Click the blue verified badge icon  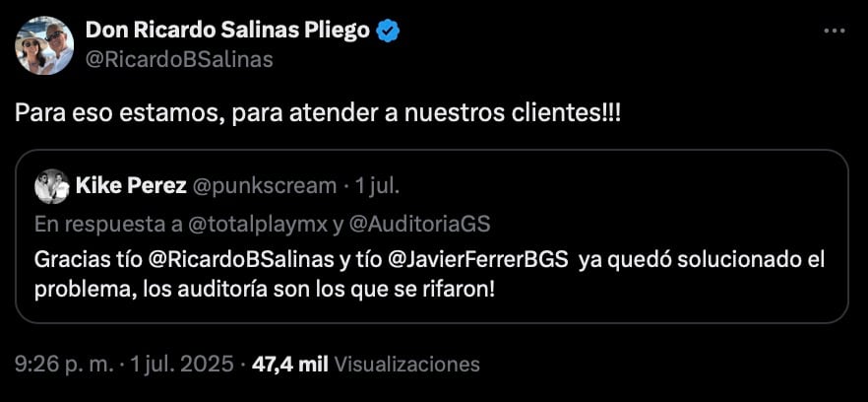(388, 32)
